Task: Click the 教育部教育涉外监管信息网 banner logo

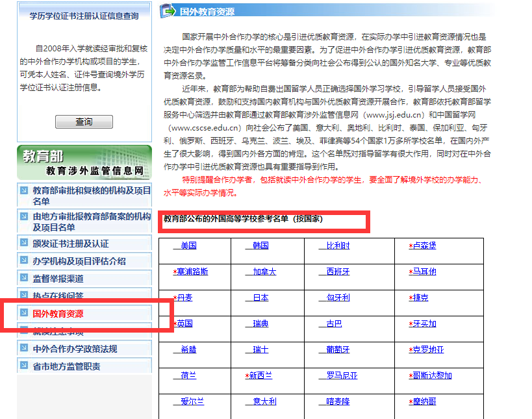Action: (x=83, y=162)
